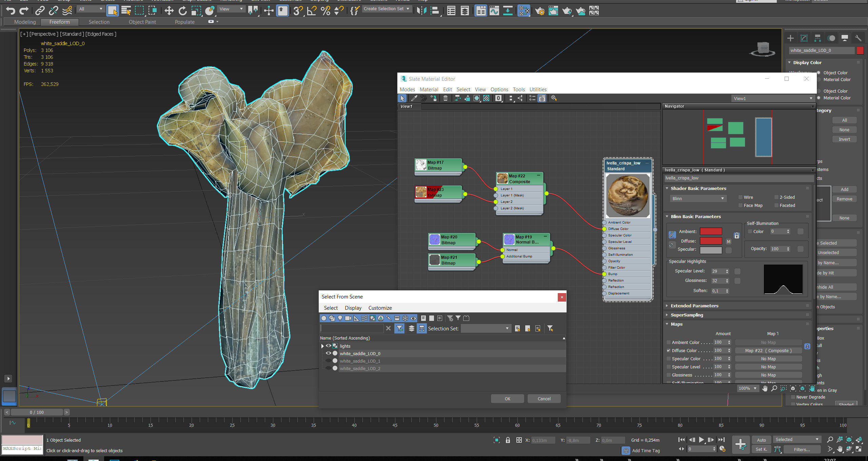
Task: Click the Map #22 (Composite) diffuse map button
Action: [768, 350]
